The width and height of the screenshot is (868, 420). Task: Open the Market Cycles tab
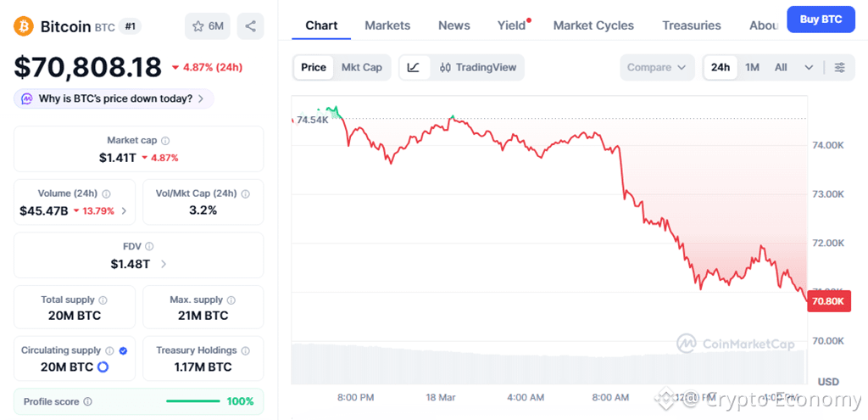593,25
